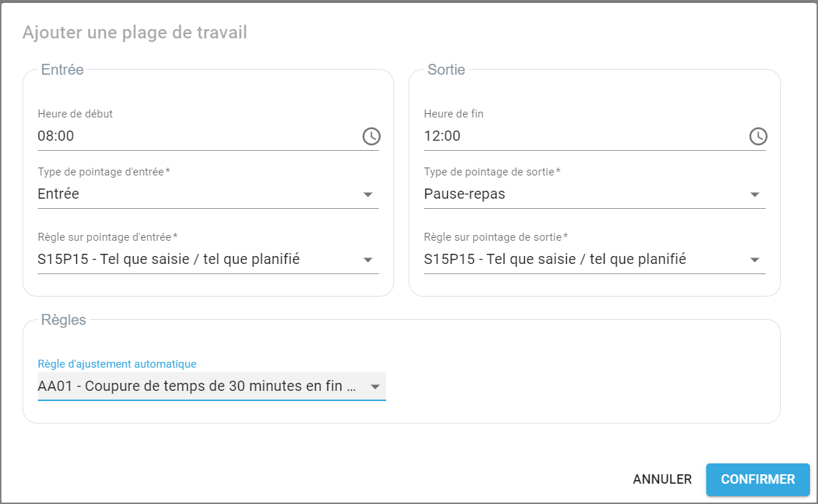Open the time picker clock for Heure de fin
This screenshot has width=818, height=504.
758,136
